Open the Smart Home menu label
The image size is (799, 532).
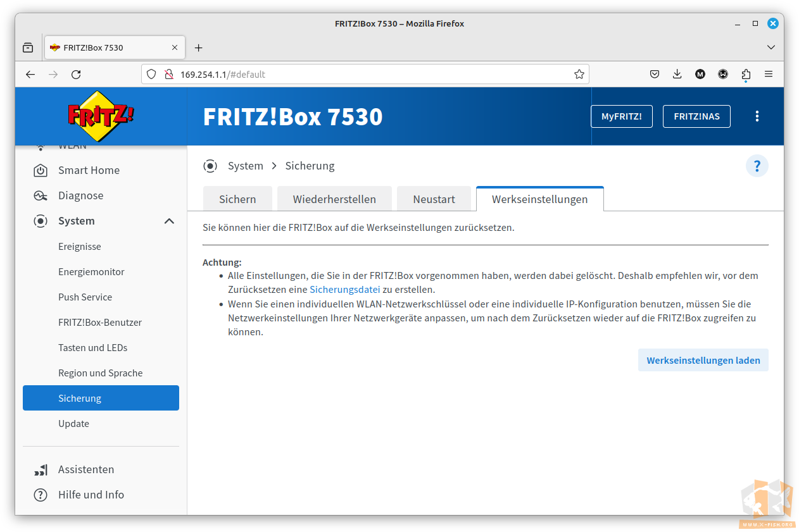tap(89, 170)
